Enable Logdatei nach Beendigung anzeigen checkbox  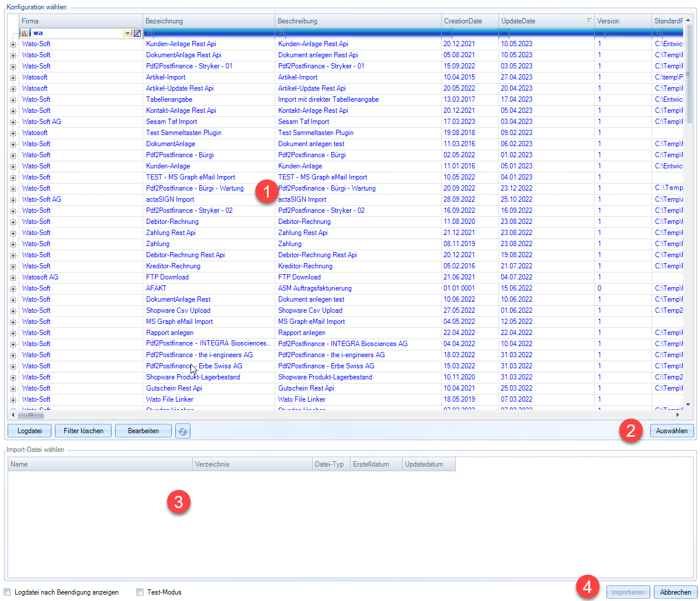pyautogui.click(x=8, y=592)
